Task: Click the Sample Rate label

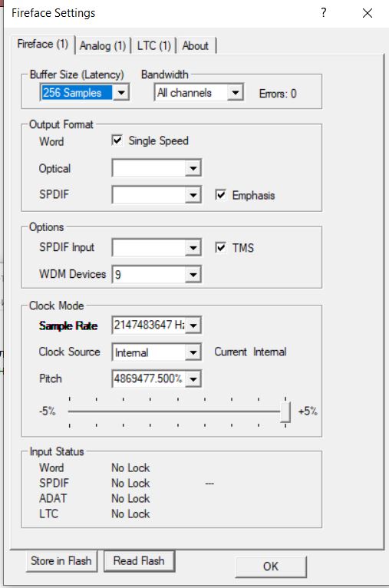Action: coord(68,326)
